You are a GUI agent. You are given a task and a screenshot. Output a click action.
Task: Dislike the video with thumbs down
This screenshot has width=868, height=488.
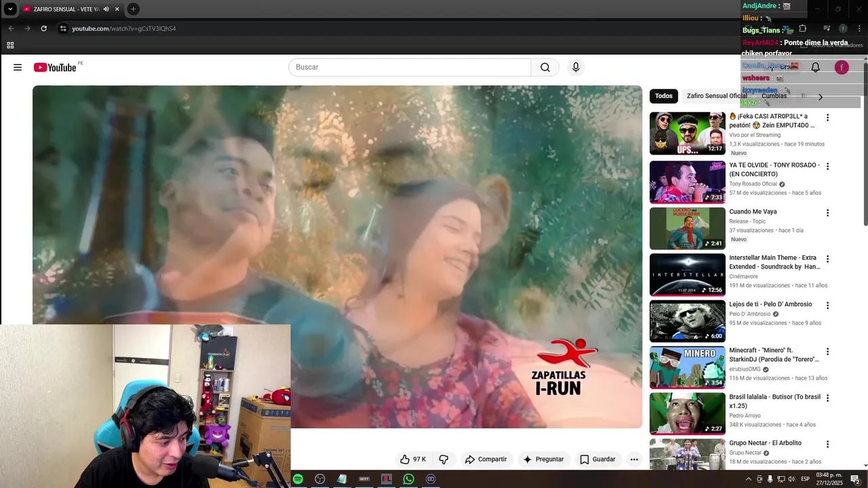tap(443, 460)
